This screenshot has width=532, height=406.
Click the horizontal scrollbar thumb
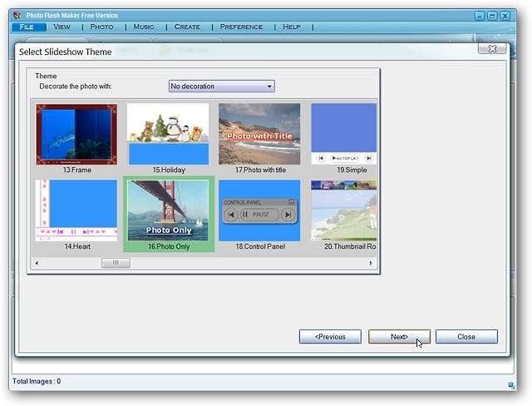pos(116,263)
